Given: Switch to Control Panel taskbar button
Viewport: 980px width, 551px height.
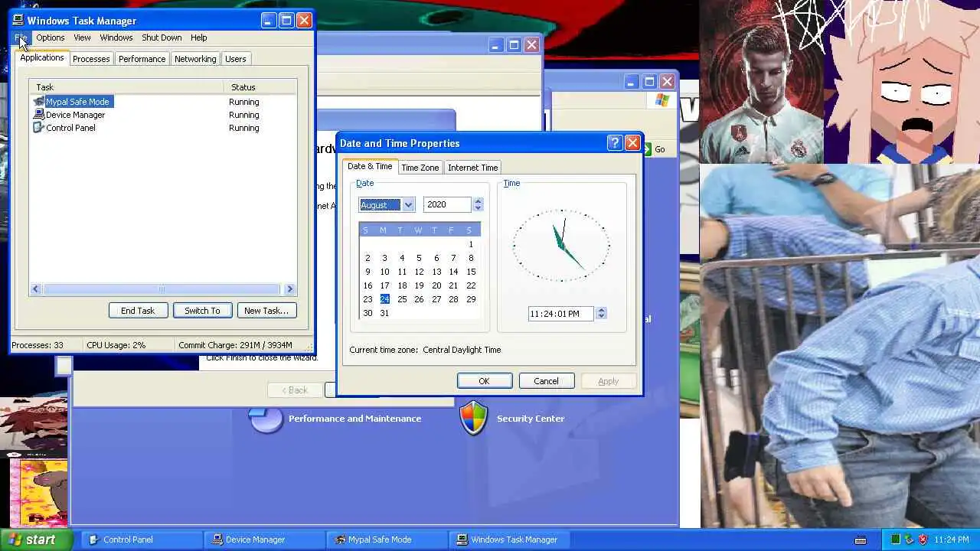Looking at the screenshot, I should [x=142, y=540].
